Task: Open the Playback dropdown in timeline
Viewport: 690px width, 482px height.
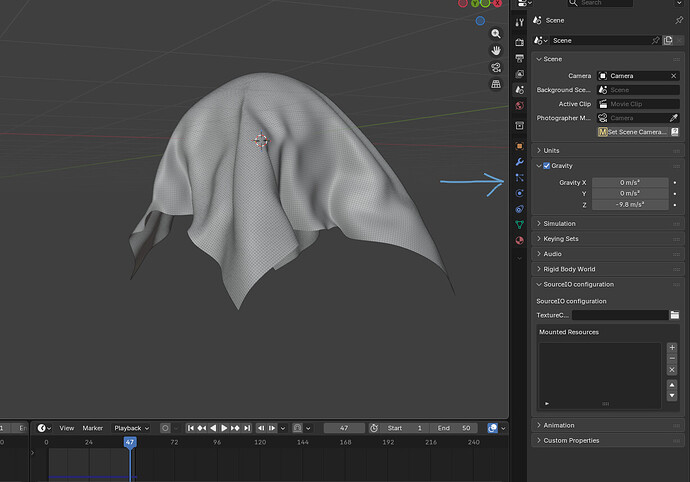Action: coord(131,428)
